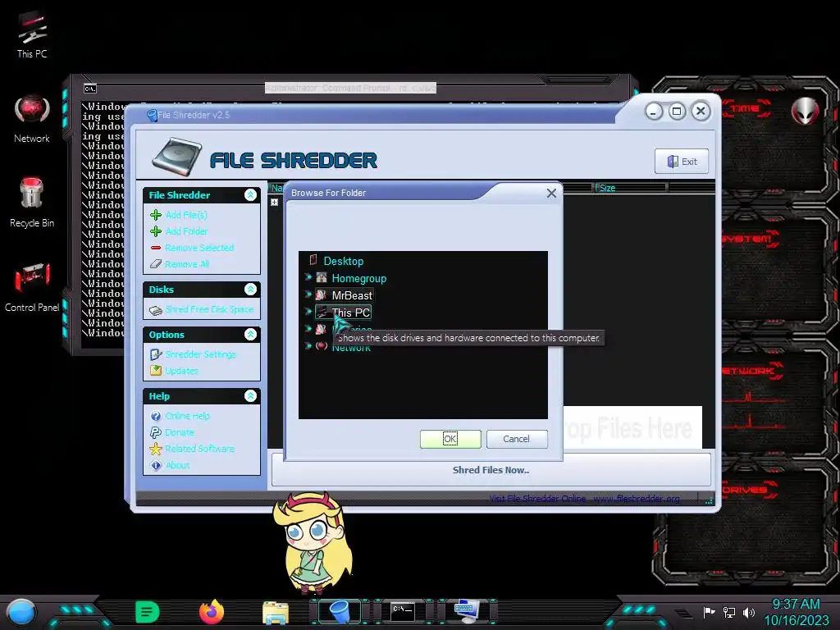Click the Updates icon

pyautogui.click(x=156, y=371)
